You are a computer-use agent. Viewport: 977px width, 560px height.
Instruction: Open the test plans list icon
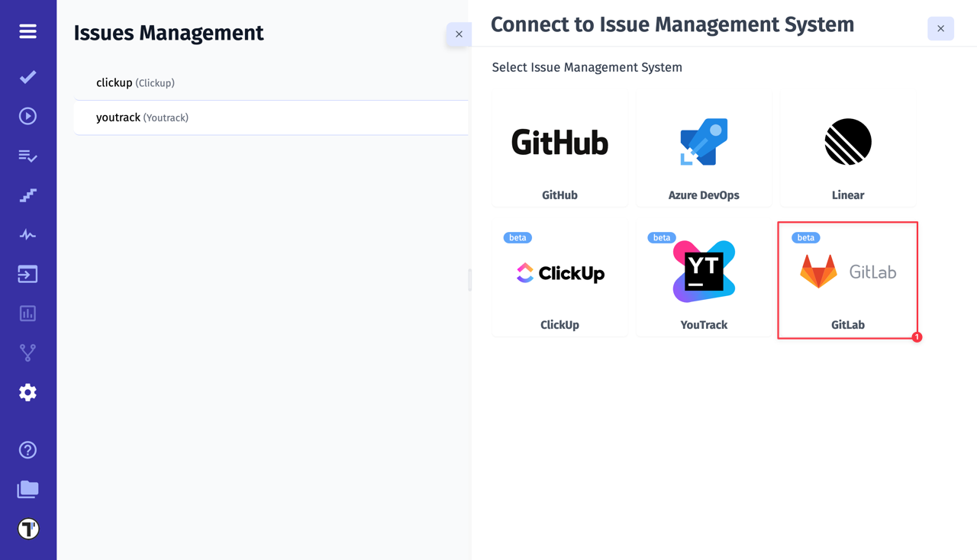27,156
